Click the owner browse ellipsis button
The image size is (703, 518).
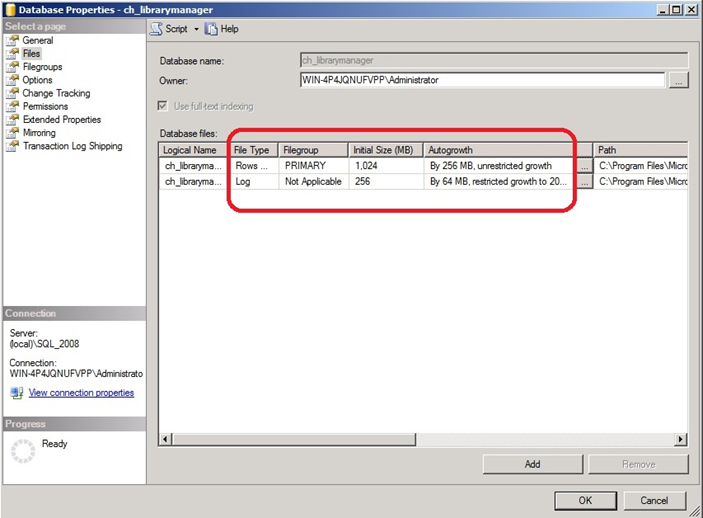[678, 81]
